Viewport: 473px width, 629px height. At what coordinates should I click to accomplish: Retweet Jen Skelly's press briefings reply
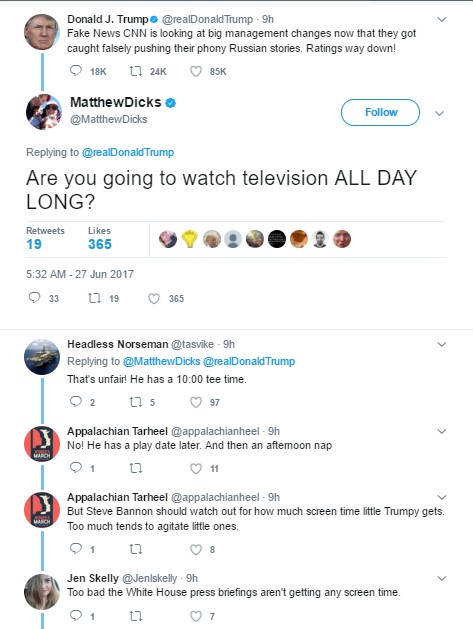point(136,616)
